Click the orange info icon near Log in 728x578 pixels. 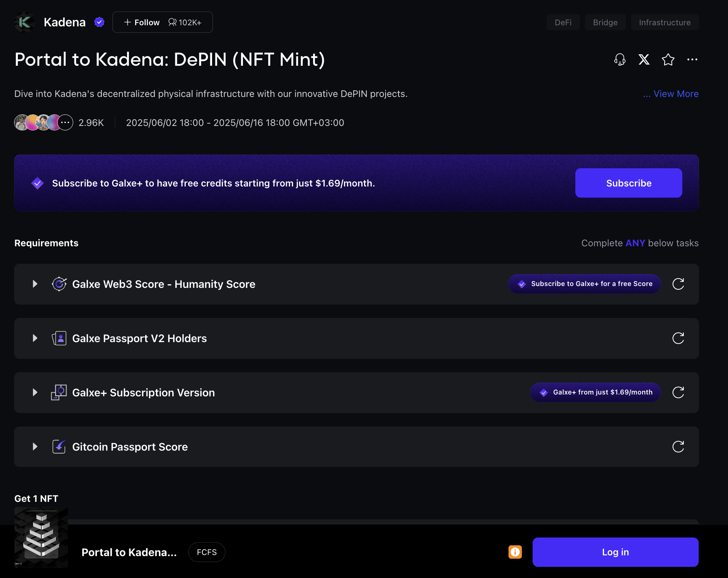(515, 552)
